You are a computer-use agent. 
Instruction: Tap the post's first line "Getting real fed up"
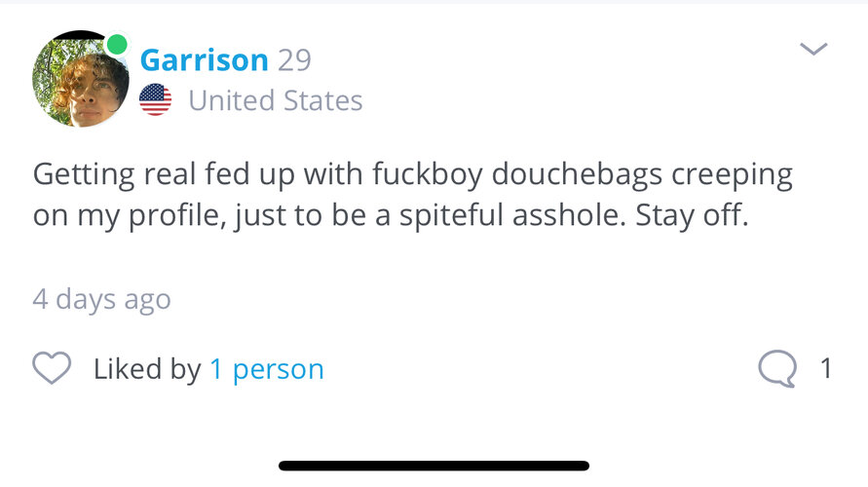pyautogui.click(x=164, y=175)
